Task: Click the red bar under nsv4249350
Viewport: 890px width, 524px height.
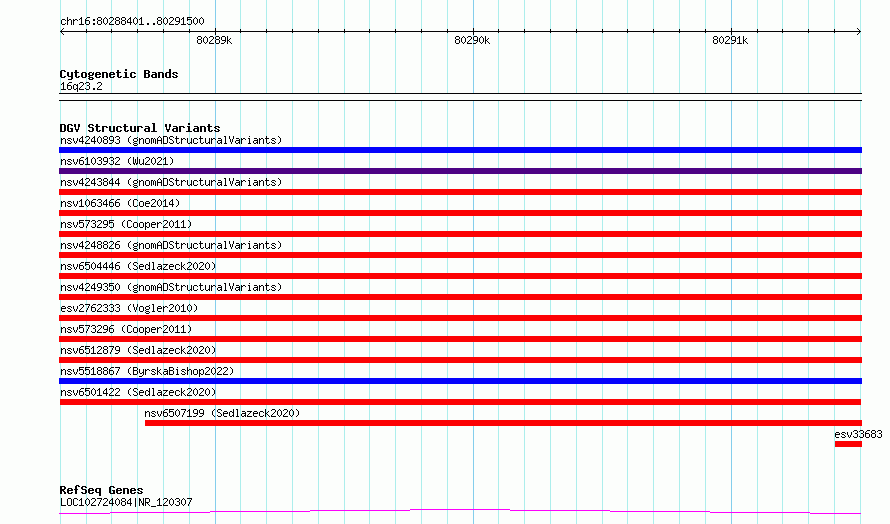Action: [x=460, y=297]
